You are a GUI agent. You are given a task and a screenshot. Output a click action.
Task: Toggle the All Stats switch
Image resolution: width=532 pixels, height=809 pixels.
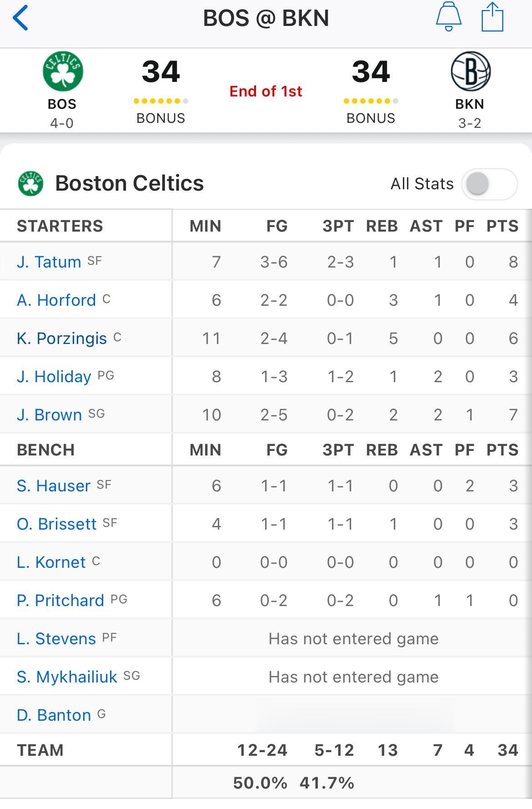tap(489, 184)
